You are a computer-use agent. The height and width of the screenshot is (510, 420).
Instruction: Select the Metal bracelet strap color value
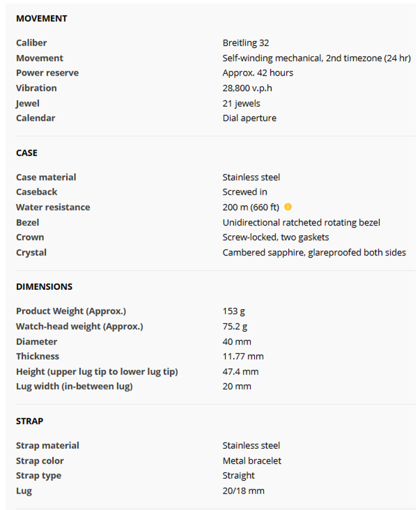point(251,461)
